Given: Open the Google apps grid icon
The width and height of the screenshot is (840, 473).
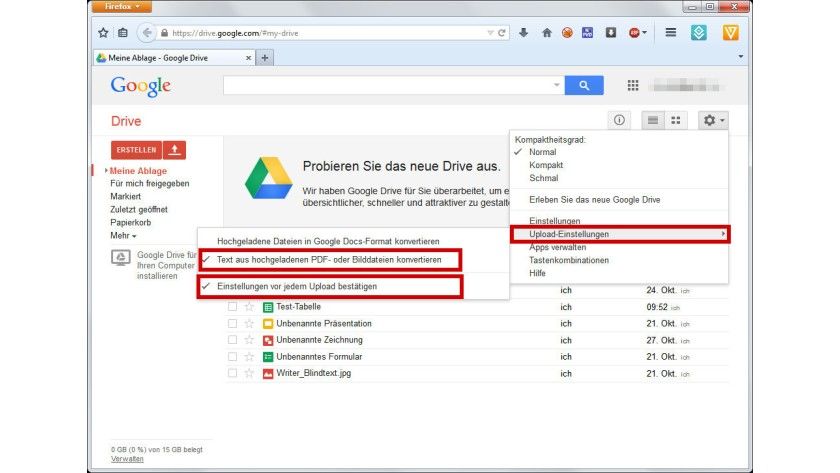Looking at the screenshot, I should tap(633, 85).
